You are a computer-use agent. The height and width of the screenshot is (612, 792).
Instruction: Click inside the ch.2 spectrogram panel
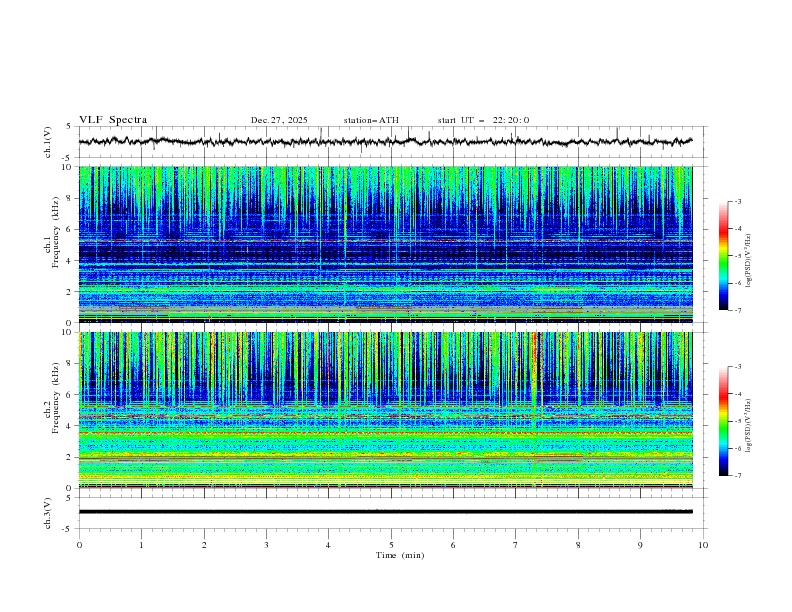coord(385,410)
